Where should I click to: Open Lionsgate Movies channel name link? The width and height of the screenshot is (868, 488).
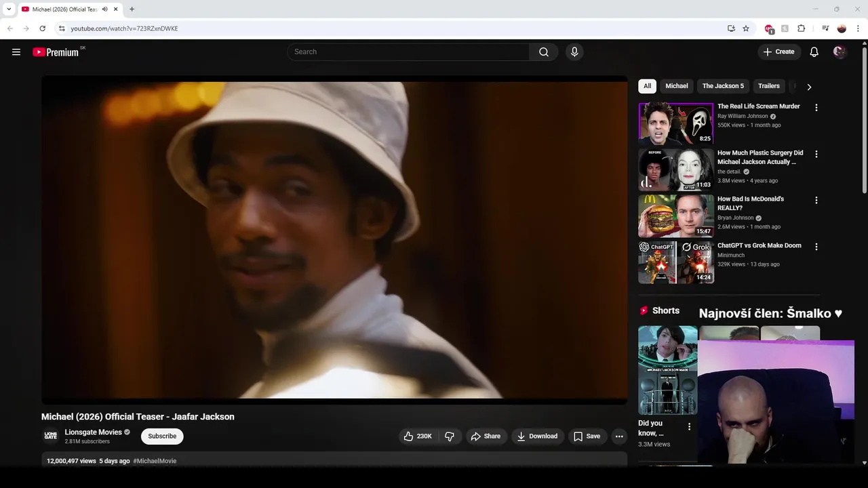coord(93,432)
